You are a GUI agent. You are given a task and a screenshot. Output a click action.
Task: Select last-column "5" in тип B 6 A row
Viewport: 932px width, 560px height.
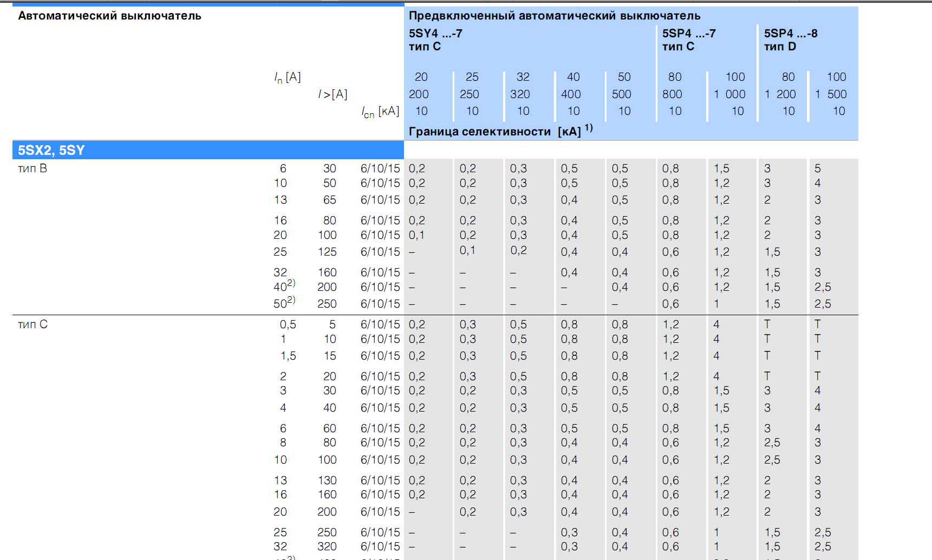(x=818, y=168)
